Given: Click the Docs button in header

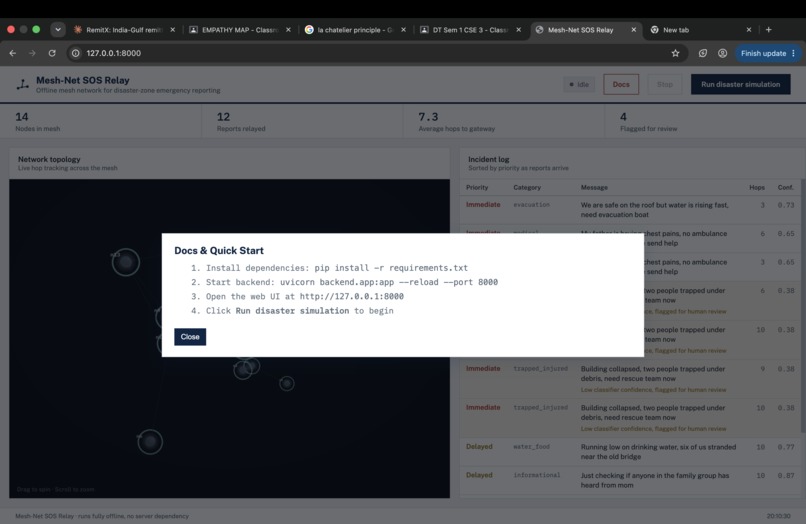Looking at the screenshot, I should point(621,84).
